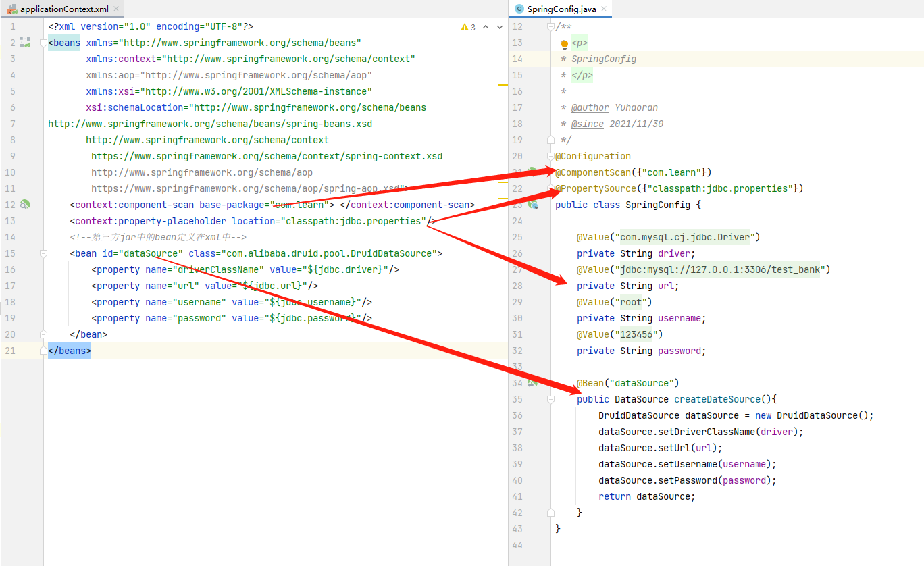The image size is (924, 566).
Task: Collapse the Javadoc comment at Java line 12
Action: point(551,26)
